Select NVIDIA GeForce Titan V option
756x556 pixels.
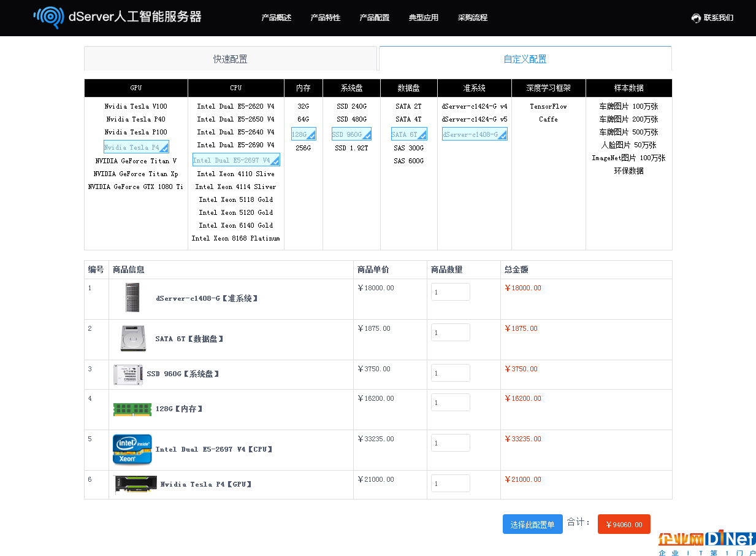136,161
